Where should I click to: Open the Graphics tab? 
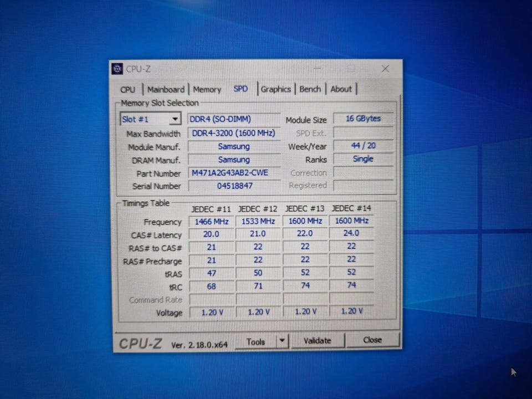[x=275, y=89]
